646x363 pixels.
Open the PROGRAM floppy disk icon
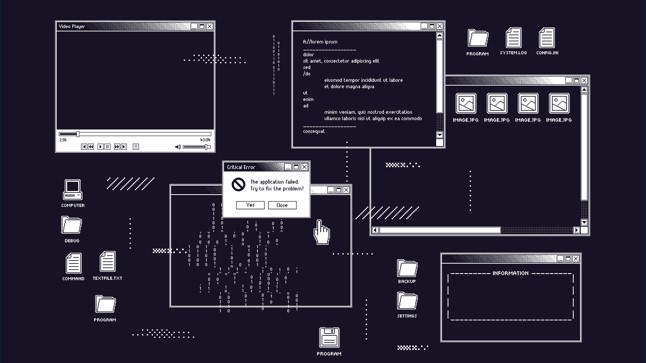[x=329, y=337]
